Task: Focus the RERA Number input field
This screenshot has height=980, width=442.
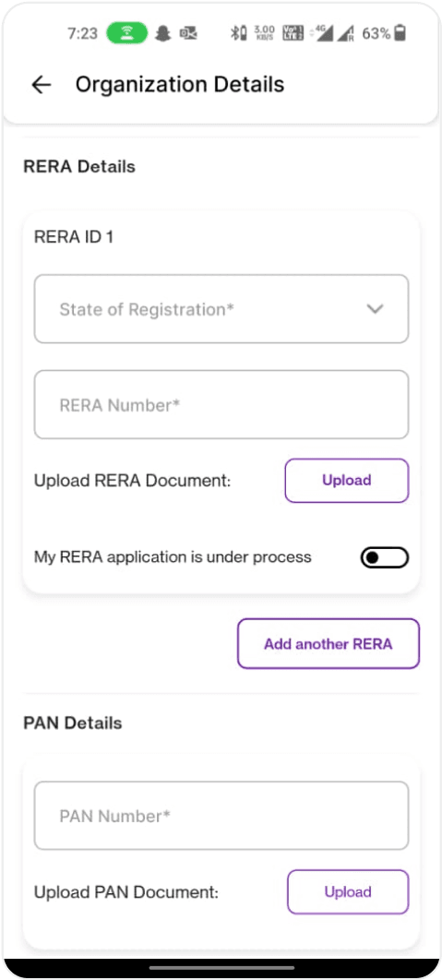Action: pyautogui.click(x=221, y=405)
